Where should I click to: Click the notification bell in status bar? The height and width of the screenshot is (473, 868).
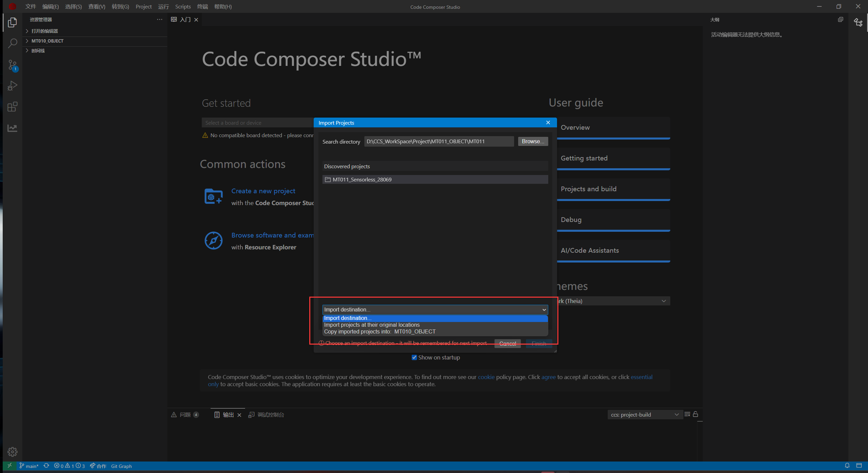click(x=847, y=466)
